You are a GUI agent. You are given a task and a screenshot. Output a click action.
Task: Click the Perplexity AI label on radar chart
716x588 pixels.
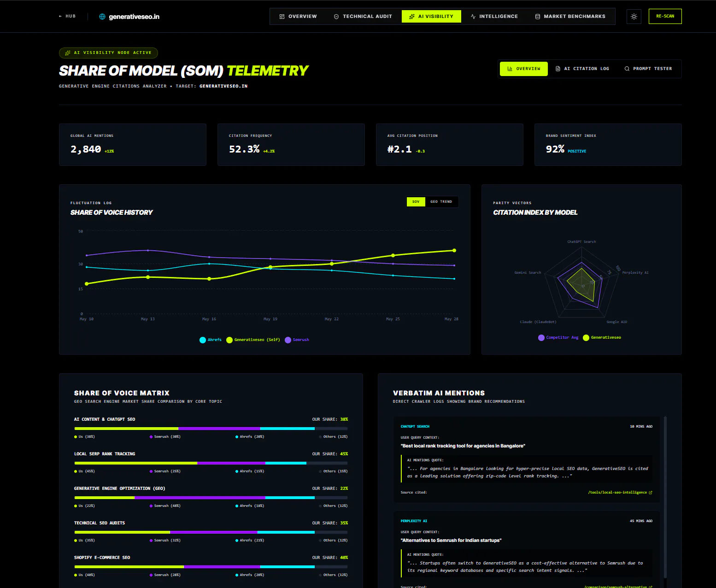click(x=635, y=273)
